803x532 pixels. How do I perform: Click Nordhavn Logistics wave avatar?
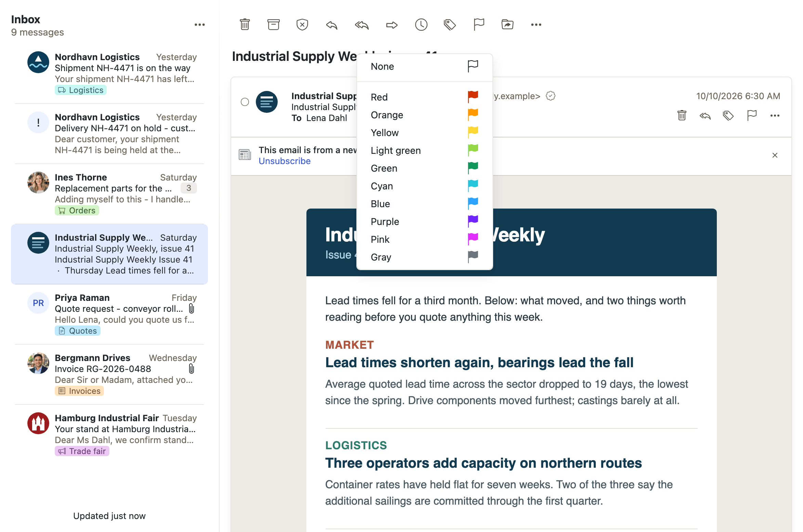38,62
